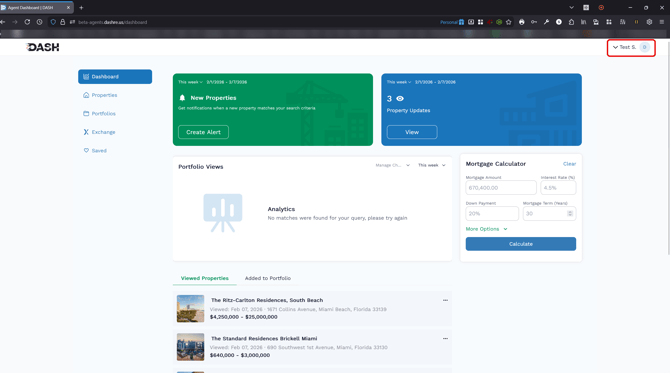
Task: Click the eye icon next to 3
Action: [400, 99]
